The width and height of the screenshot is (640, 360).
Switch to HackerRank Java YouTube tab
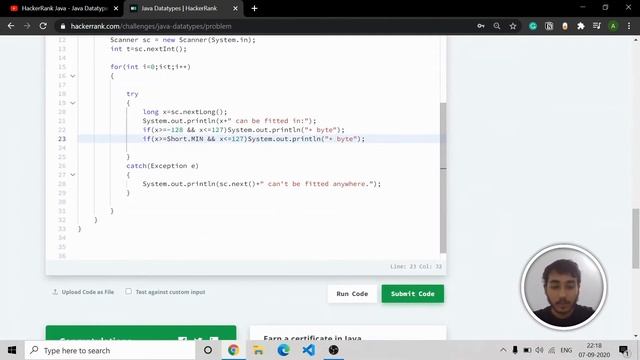click(x=63, y=8)
